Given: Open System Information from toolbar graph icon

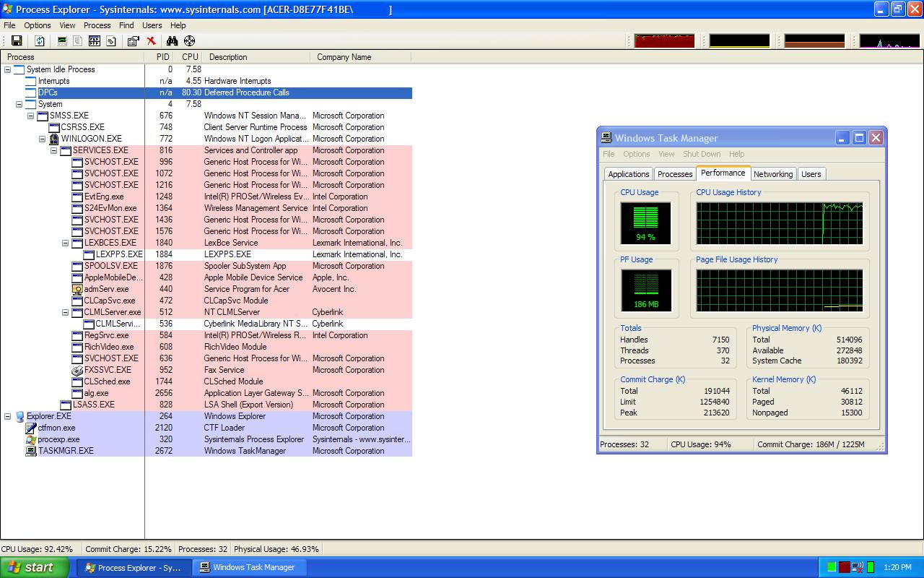Looking at the screenshot, I should [62, 41].
